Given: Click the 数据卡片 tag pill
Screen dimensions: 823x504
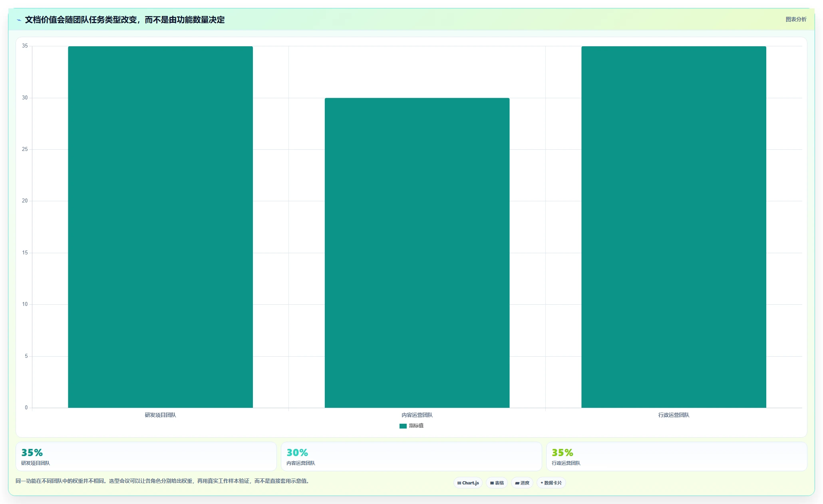Looking at the screenshot, I should pyautogui.click(x=551, y=483).
